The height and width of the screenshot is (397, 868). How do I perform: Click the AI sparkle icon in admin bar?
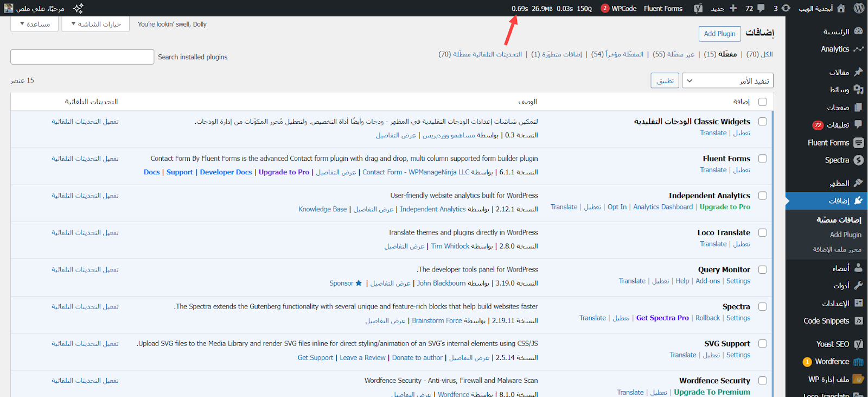point(78,8)
